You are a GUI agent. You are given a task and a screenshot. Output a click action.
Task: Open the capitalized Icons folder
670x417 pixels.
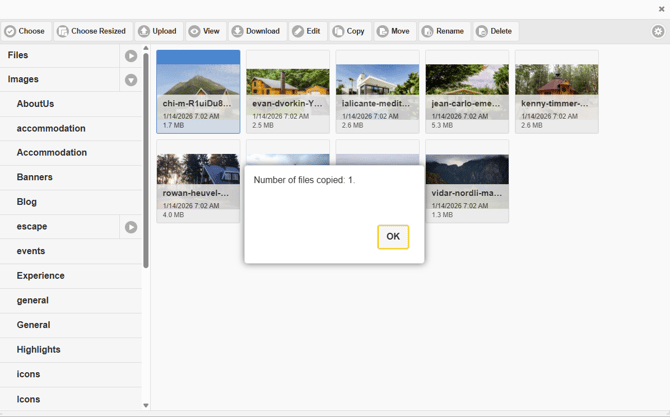pyautogui.click(x=71, y=399)
